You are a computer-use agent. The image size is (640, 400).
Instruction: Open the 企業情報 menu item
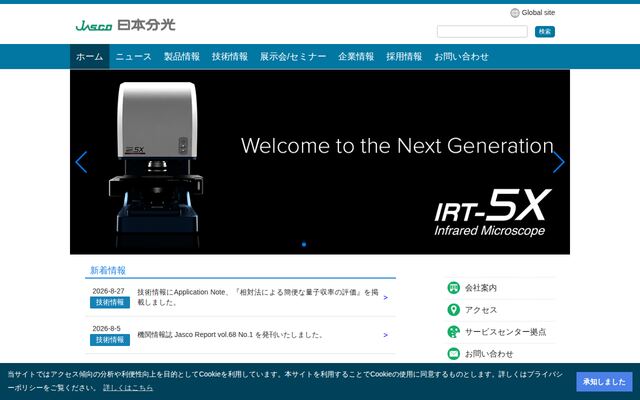point(356,56)
